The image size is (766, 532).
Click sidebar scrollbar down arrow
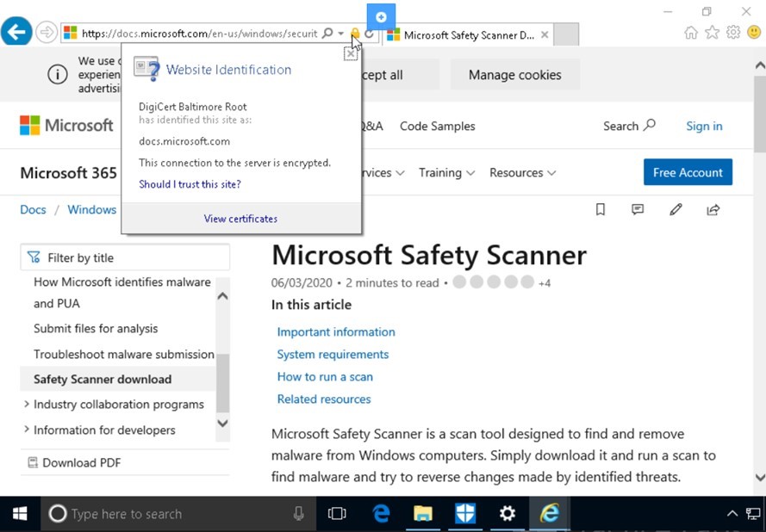(222, 424)
